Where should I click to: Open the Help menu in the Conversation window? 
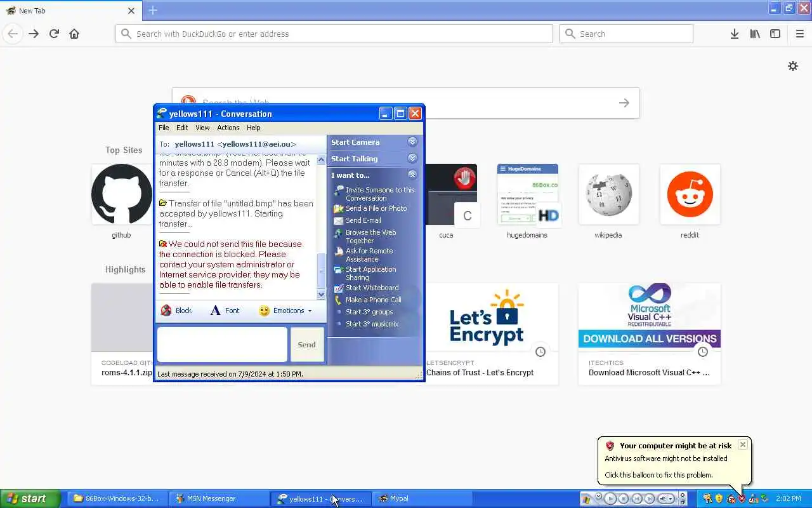pyautogui.click(x=253, y=128)
